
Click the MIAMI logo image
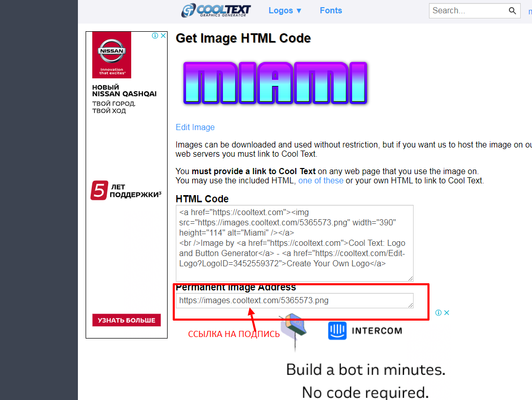[x=275, y=83]
